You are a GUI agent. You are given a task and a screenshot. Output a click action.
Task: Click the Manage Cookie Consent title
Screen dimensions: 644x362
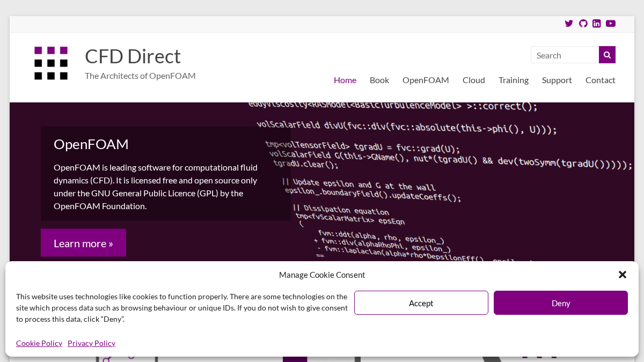[322, 275]
